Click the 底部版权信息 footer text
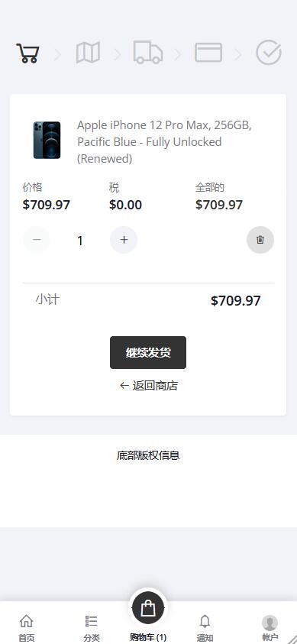Viewport: 297px width, 644px height. 148,455
